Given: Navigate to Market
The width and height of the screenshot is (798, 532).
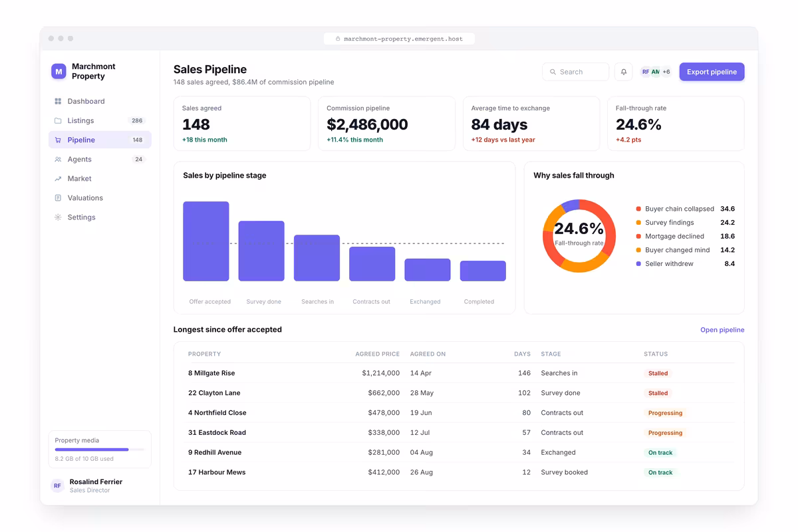Looking at the screenshot, I should pos(100,178).
